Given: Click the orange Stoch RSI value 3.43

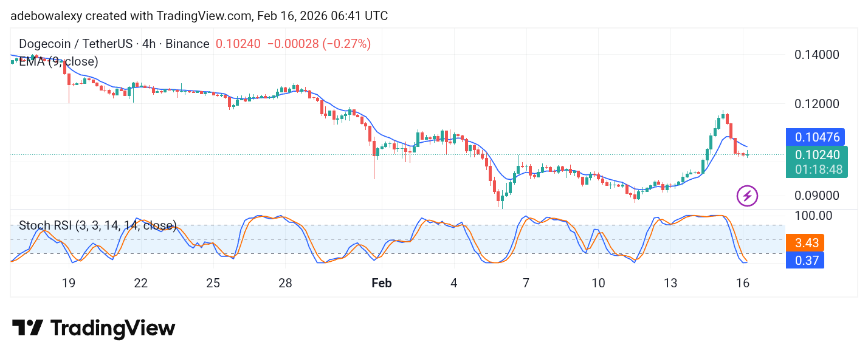Looking at the screenshot, I should (x=805, y=243).
